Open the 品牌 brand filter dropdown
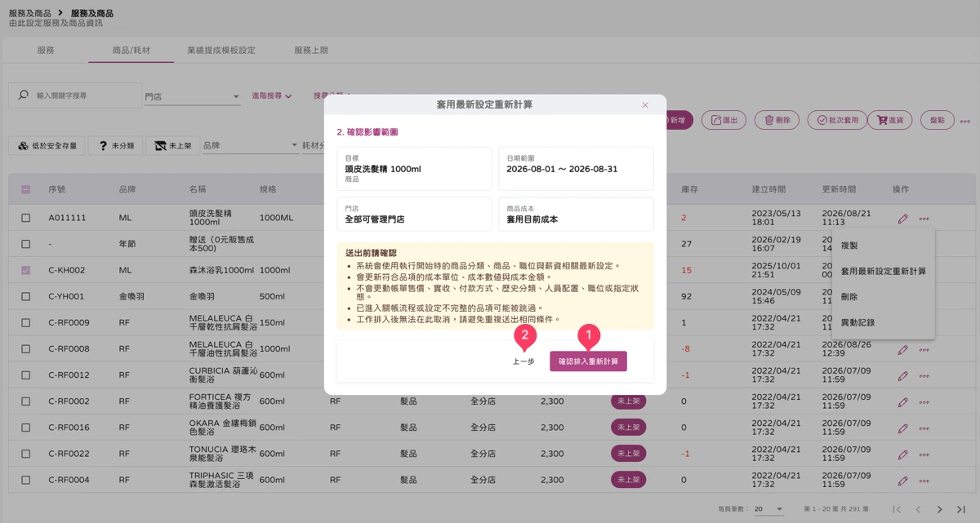Image resolution: width=980 pixels, height=523 pixels. (x=250, y=145)
